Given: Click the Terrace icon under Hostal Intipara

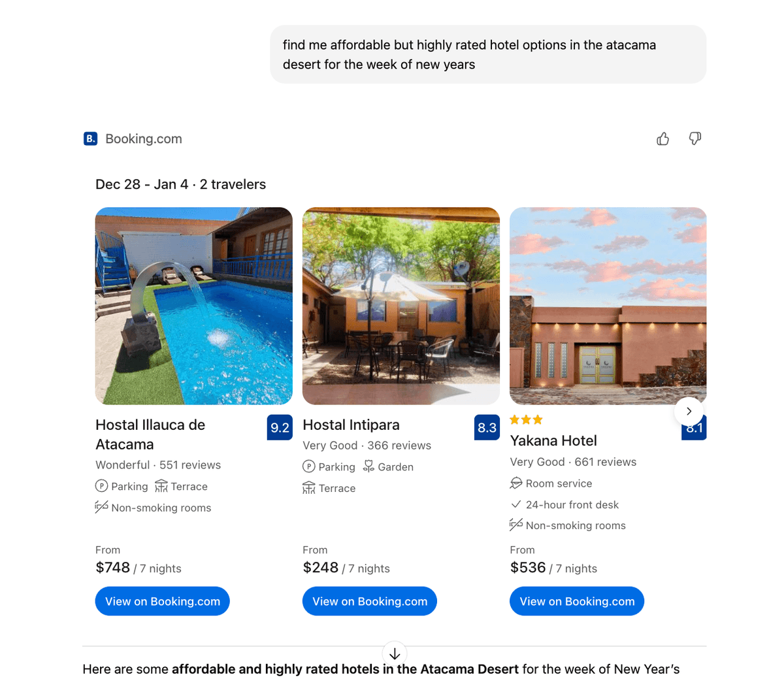Looking at the screenshot, I should [309, 488].
